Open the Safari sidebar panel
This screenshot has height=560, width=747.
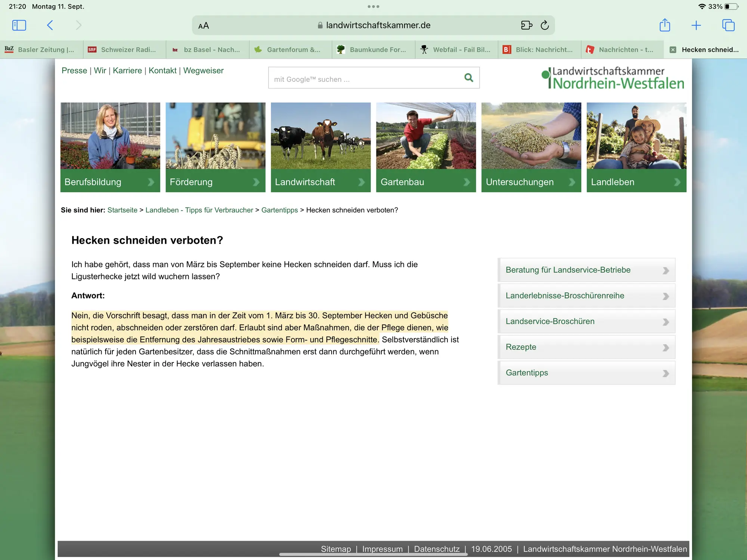tap(19, 25)
